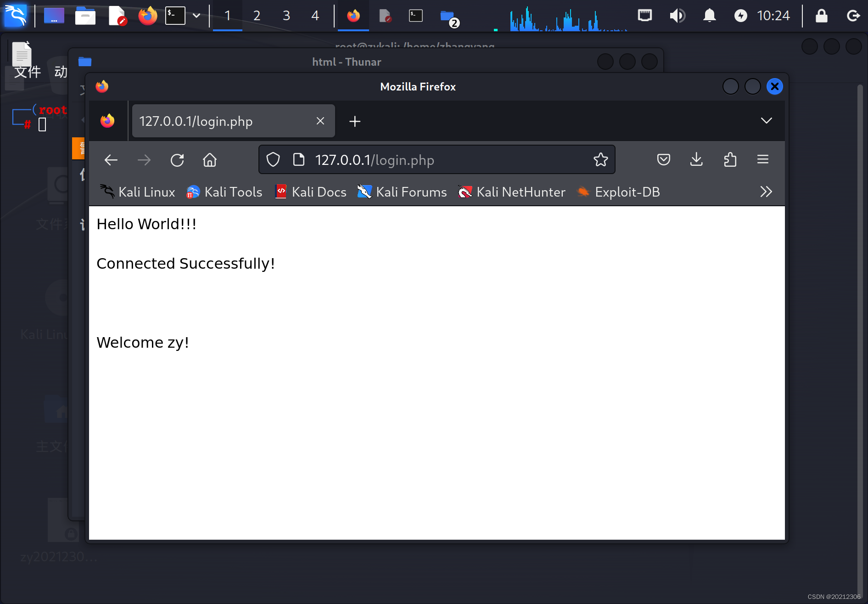
Task: Focus the address bar showing 127.0.0.1/login.php
Action: [437, 160]
